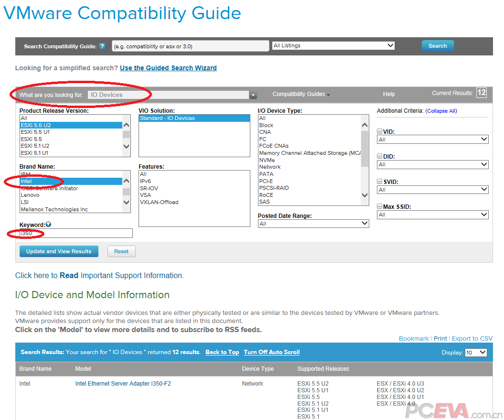This screenshot has width=504, height=420.
Task: Select NVMe in I/O Device Type list
Action: click(310, 160)
